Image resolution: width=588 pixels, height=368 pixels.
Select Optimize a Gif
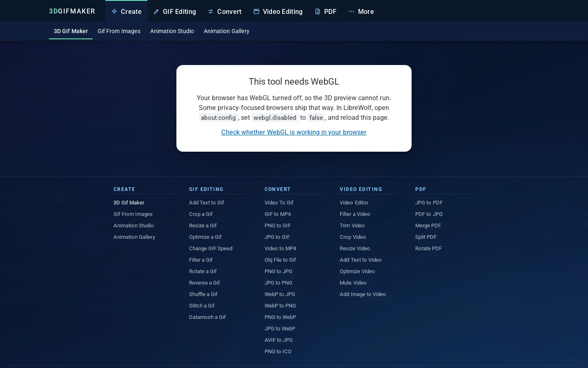point(205,237)
